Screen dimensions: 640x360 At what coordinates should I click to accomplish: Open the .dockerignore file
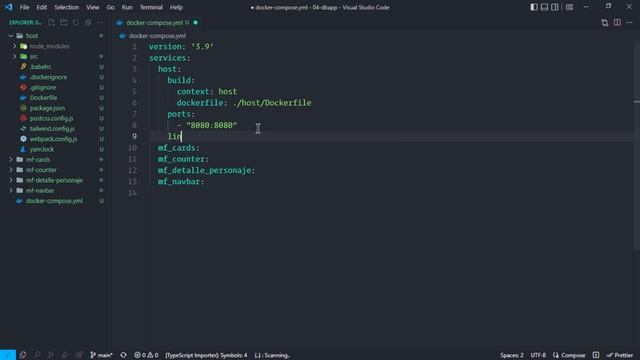pos(48,77)
